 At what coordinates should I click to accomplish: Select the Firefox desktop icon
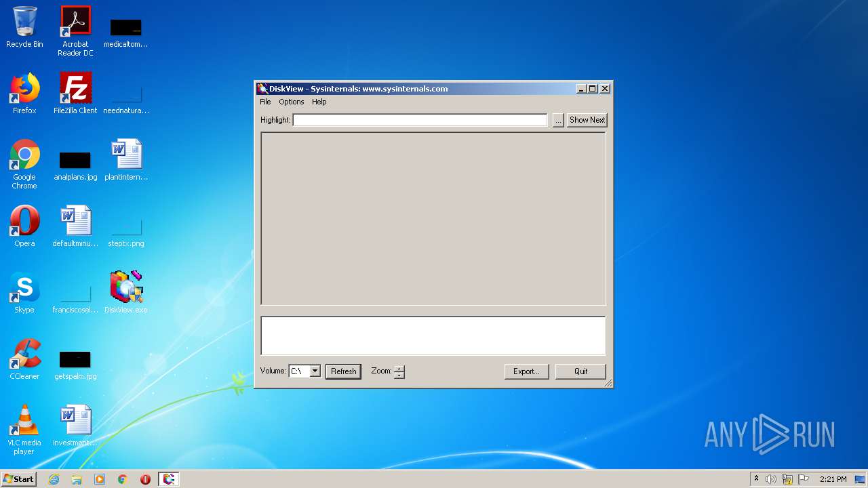(x=24, y=94)
